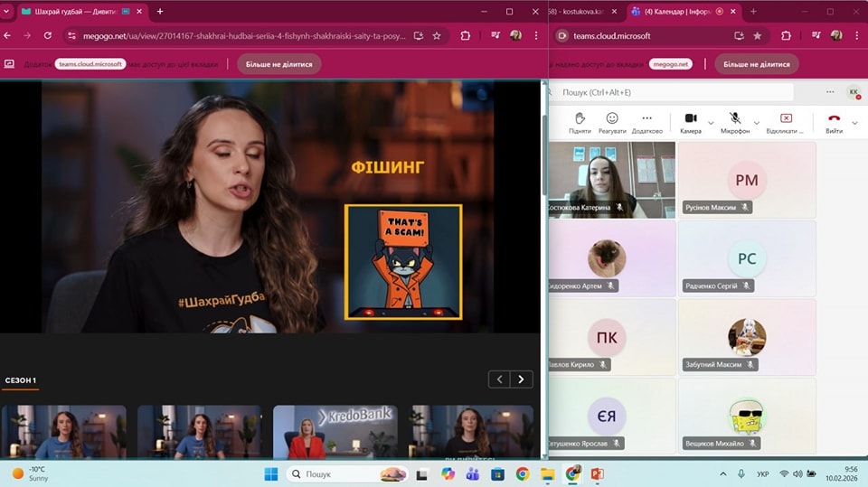Expand the Camera options dropdown arrow
The width and height of the screenshot is (868, 487).
point(711,123)
